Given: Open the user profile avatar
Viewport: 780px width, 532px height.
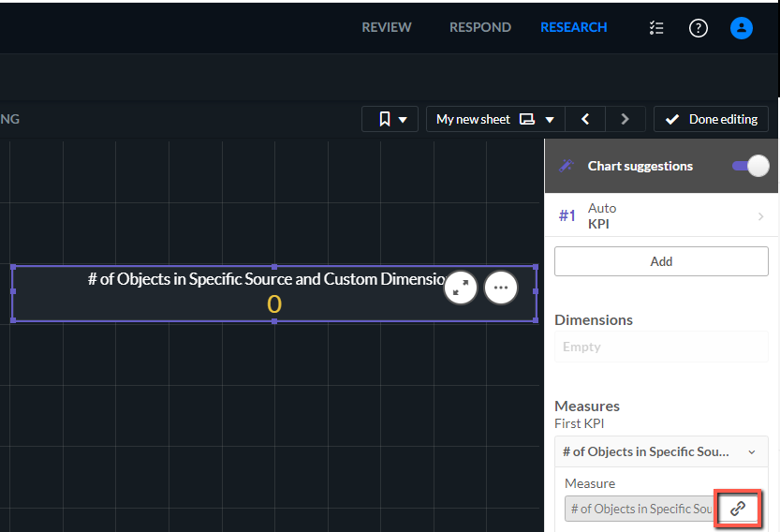Looking at the screenshot, I should [x=742, y=28].
